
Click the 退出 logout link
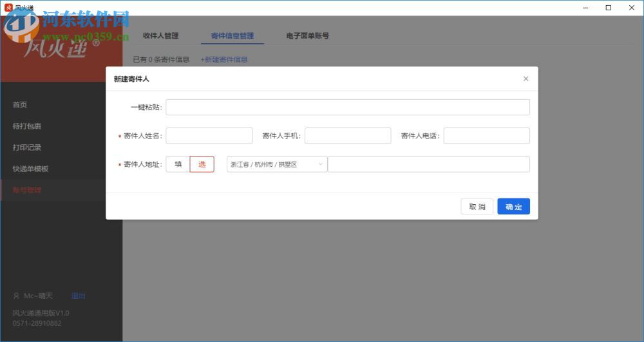[79, 296]
